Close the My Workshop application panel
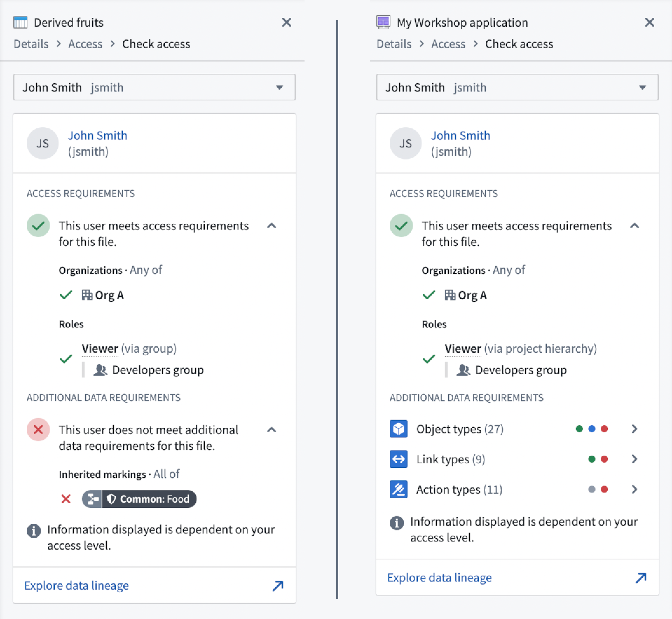The image size is (672, 619). click(649, 23)
